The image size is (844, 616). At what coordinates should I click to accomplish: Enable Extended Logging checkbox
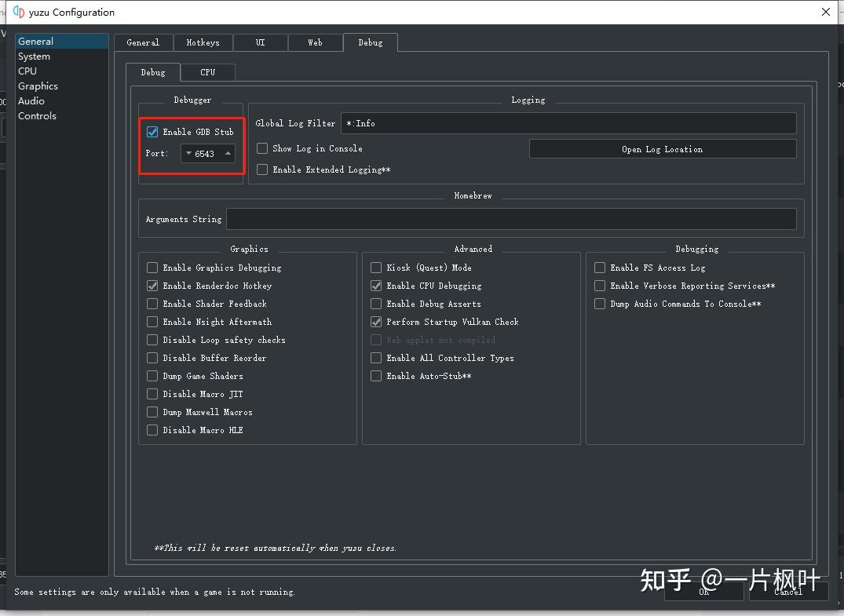point(262,170)
